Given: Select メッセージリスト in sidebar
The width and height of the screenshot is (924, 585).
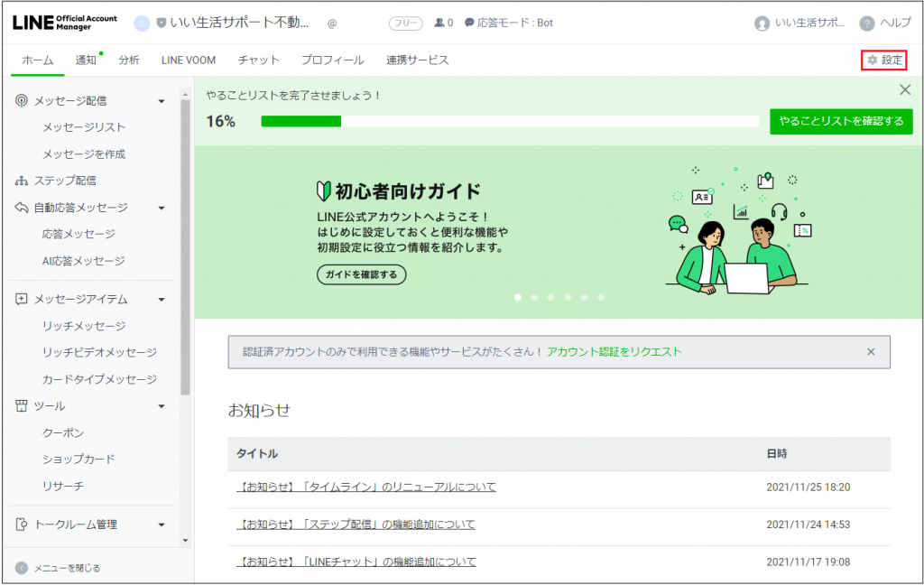Looking at the screenshot, I should tap(84, 127).
